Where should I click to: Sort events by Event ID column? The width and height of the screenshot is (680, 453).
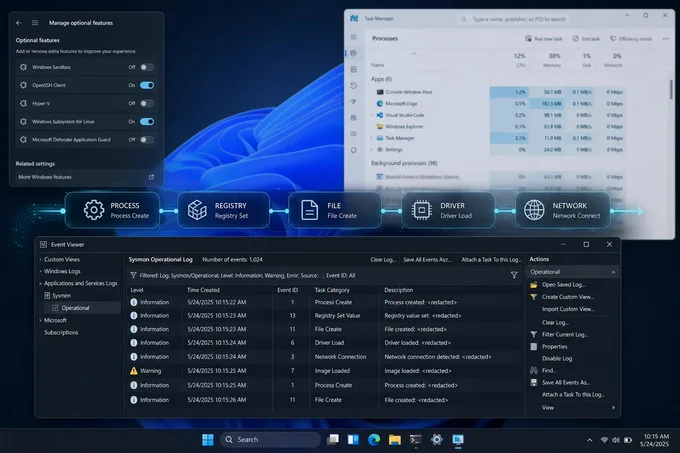(x=288, y=290)
